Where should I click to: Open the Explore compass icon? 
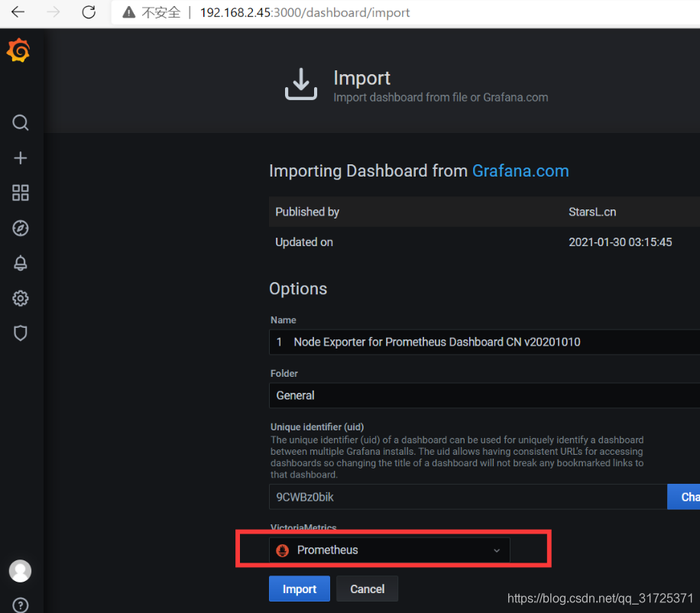point(20,228)
